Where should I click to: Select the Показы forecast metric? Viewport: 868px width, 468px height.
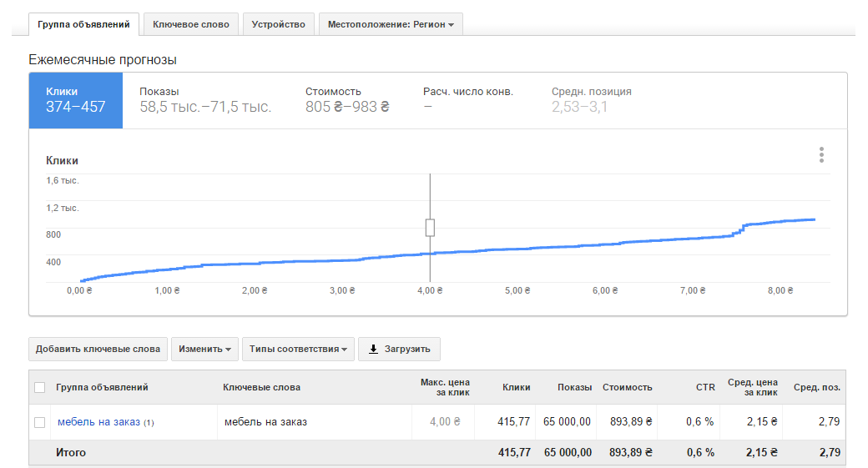(204, 100)
